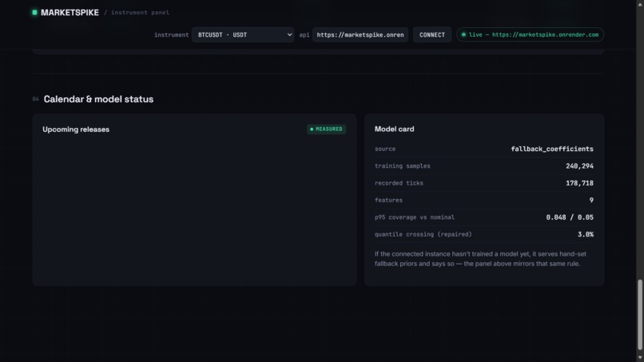Select the section number 04 label
Screen dimensions: 644x362
click(35, 99)
